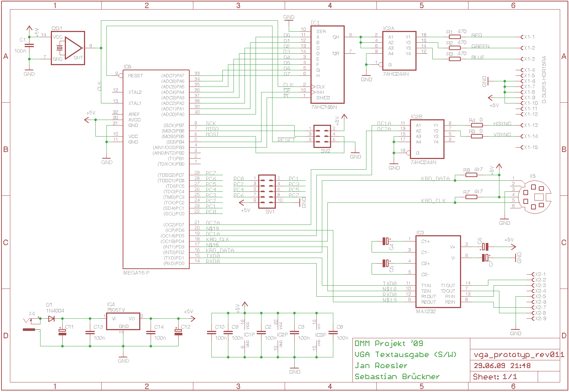Select resistor R5 on the VSYNC line

[477, 136]
